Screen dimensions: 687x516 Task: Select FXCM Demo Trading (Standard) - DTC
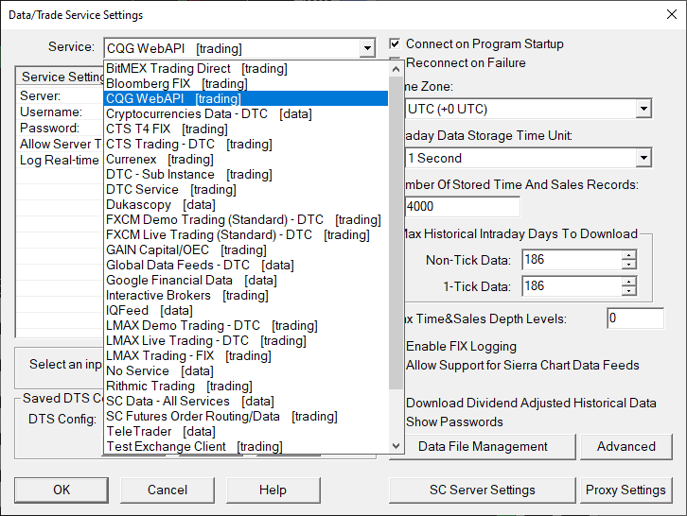pyautogui.click(x=246, y=219)
